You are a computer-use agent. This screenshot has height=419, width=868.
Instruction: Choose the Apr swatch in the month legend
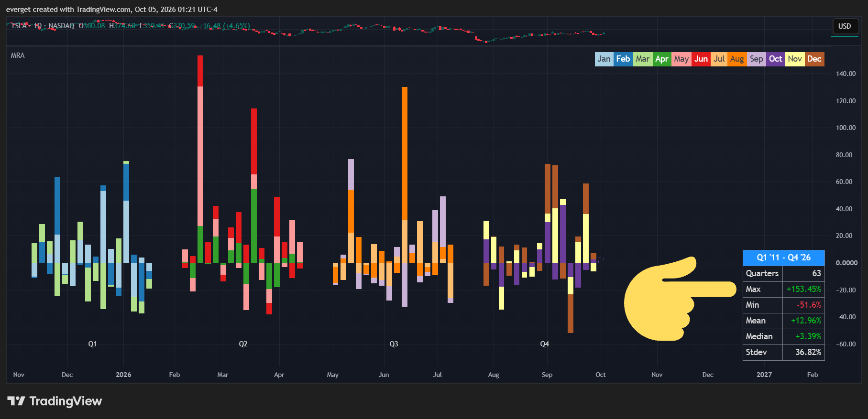(662, 59)
